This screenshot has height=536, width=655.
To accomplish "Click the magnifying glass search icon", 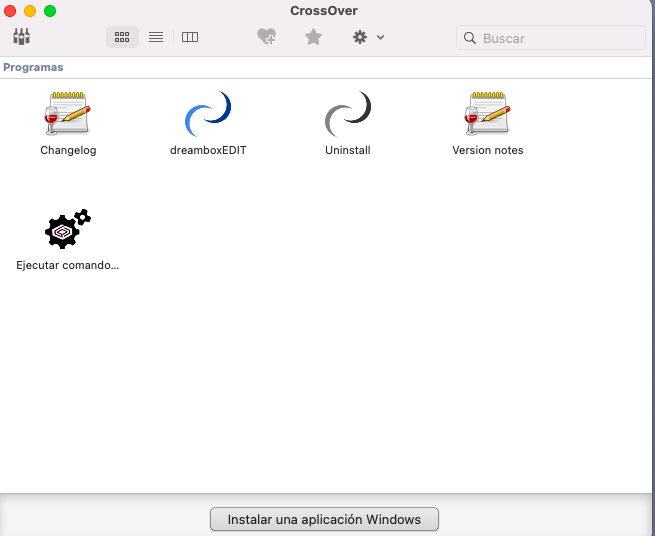I will 470,38.
